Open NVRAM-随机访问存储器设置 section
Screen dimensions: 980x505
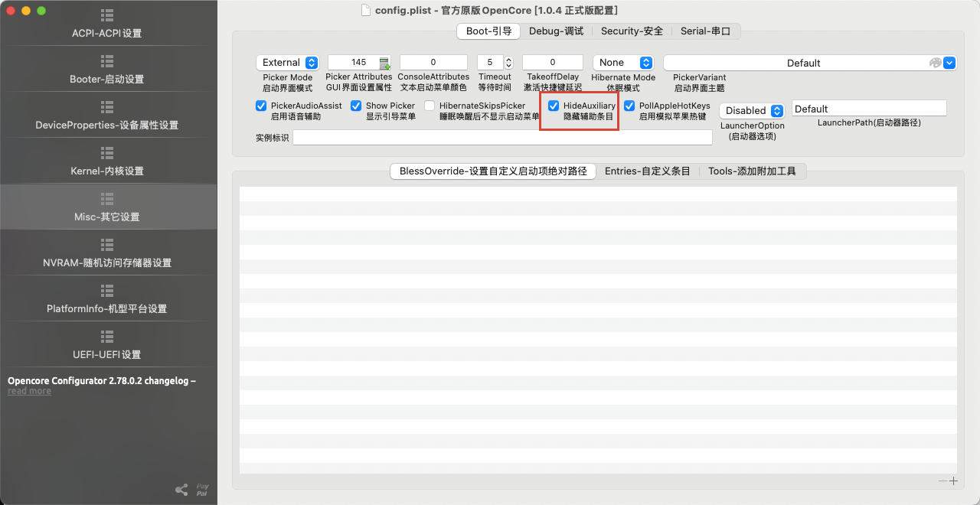click(107, 252)
